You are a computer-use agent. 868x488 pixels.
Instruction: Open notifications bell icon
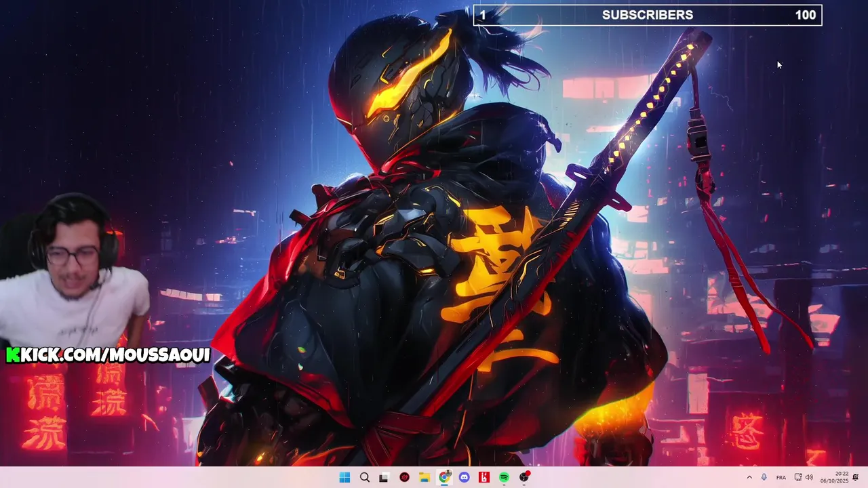(x=856, y=477)
